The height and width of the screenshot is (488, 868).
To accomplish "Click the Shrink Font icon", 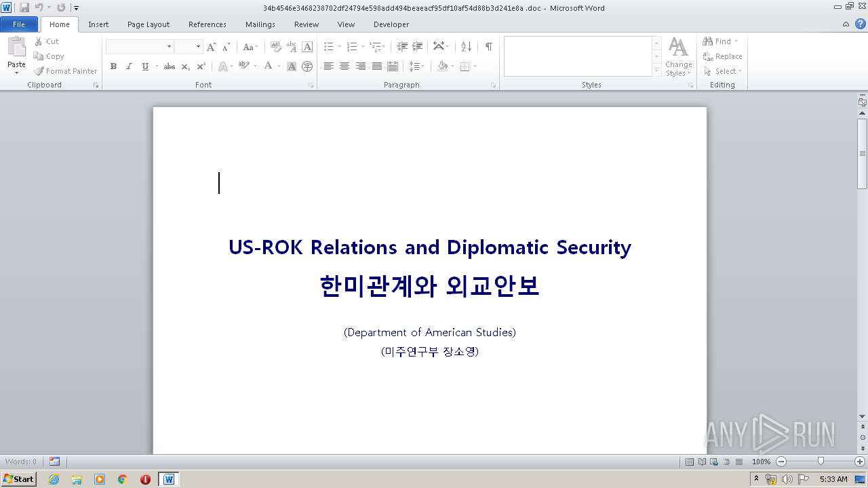I will click(226, 47).
